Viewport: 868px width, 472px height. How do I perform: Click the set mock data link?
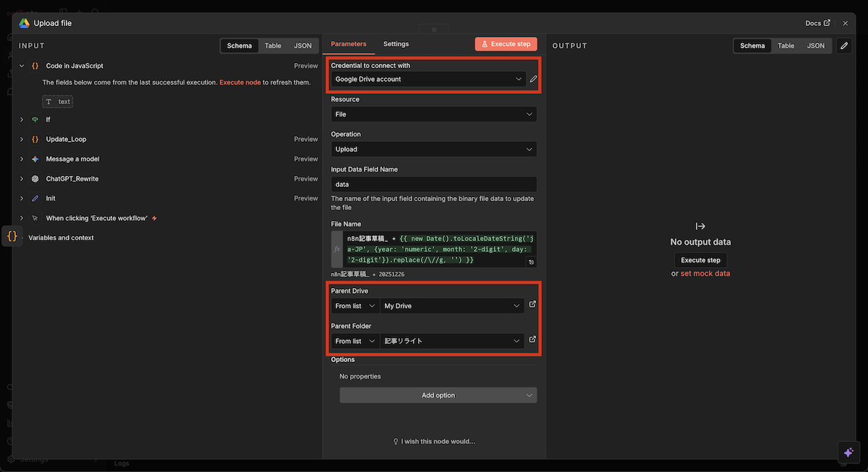click(x=705, y=274)
